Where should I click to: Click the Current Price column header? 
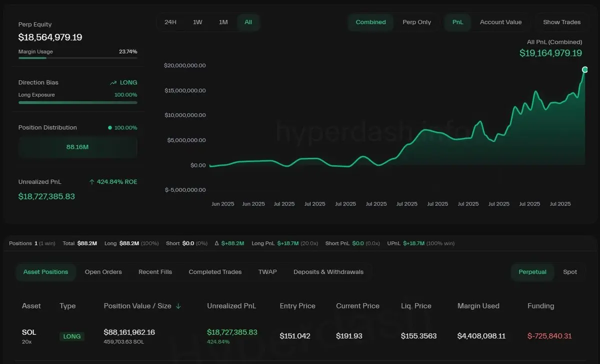(x=357, y=306)
